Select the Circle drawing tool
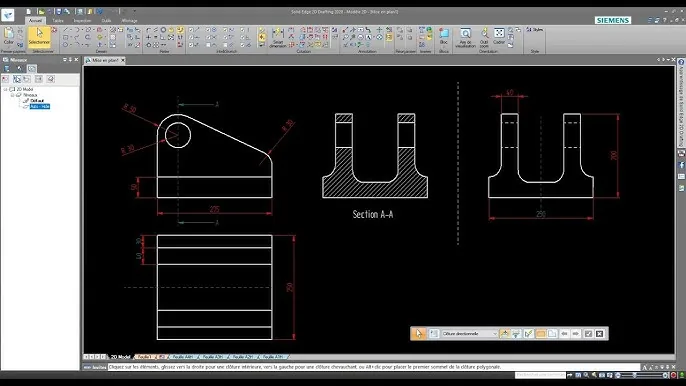The width and height of the screenshot is (686, 386). pos(65,45)
